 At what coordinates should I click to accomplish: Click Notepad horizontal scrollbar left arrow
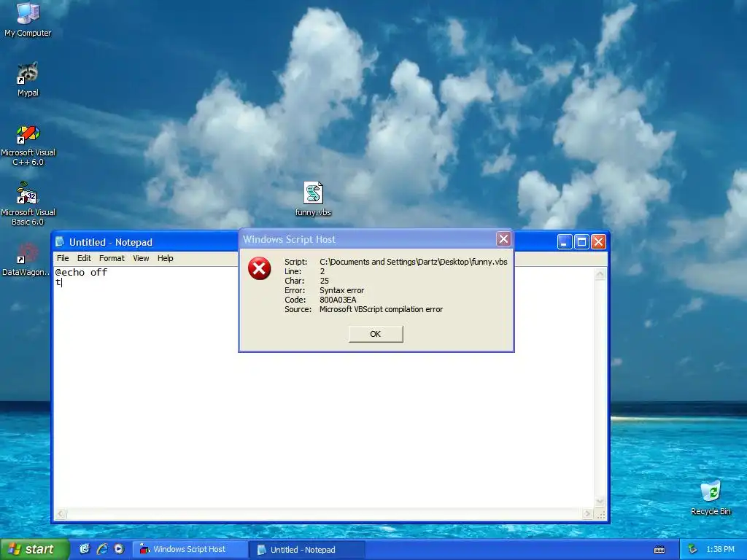61,514
